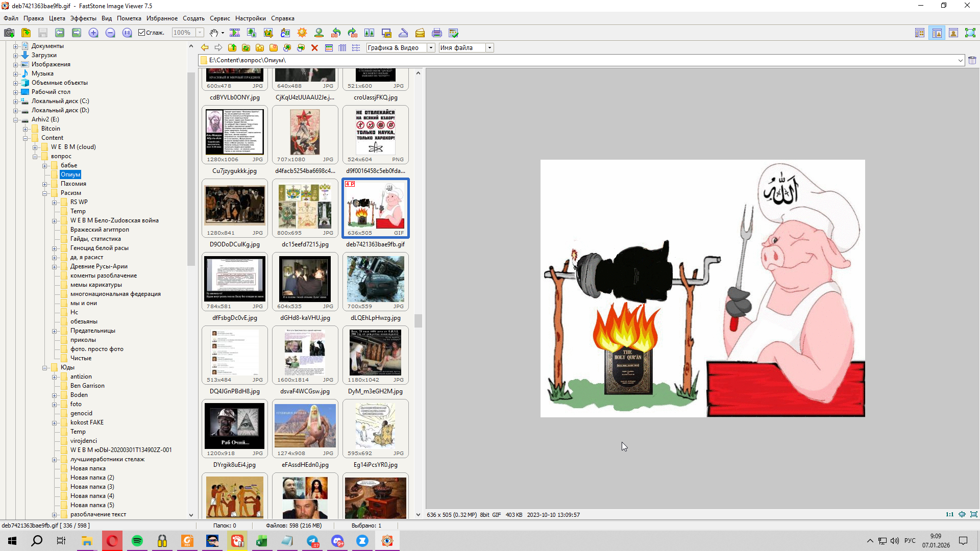Viewport: 980px width, 551px height.
Task: Click the Print toolbar icon
Action: [x=437, y=33]
